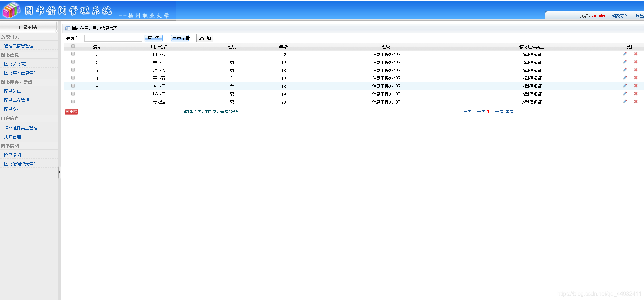Click the 编号 column header
The image size is (644, 300).
coord(97,47)
